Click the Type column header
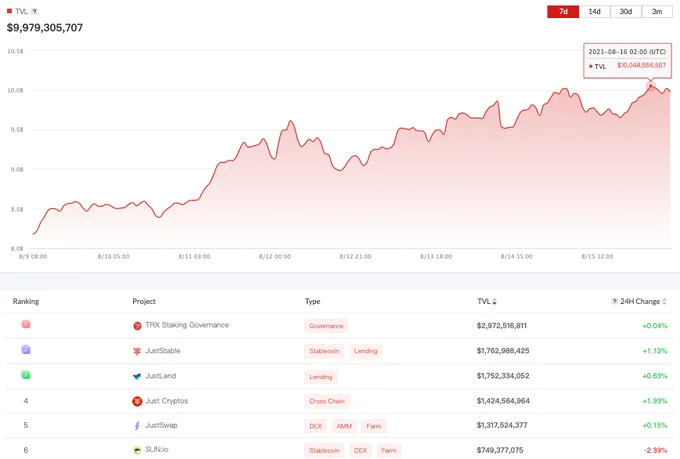Screen dimensions: 680x459 pos(312,301)
